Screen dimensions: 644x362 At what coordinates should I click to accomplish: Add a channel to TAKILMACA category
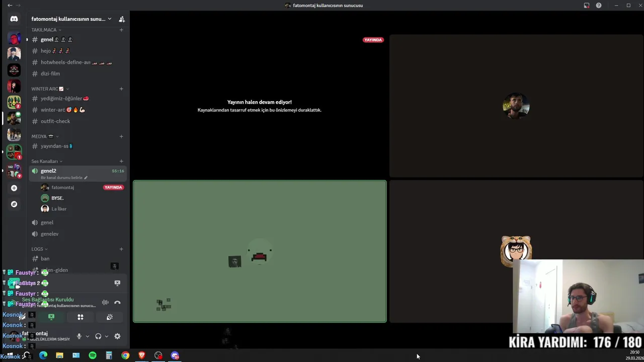coord(121,30)
